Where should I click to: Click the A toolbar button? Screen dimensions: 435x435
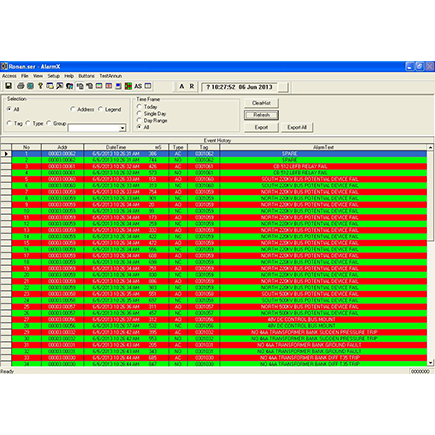point(182,86)
